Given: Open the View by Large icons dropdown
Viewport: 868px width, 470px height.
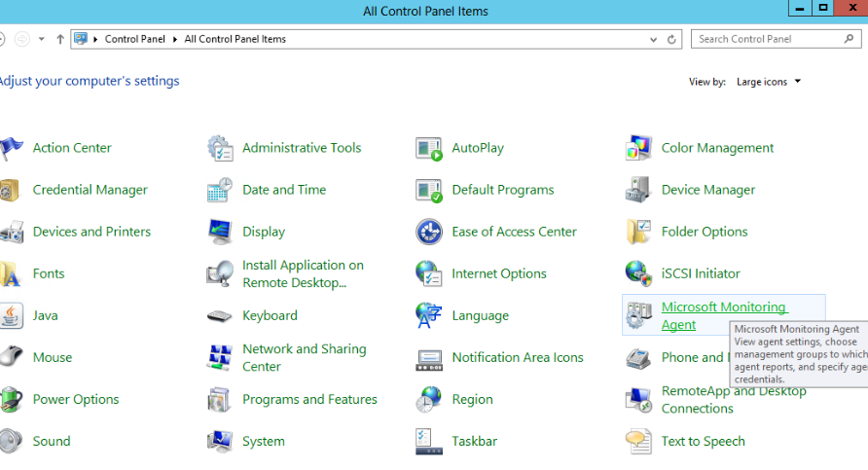Looking at the screenshot, I should tap(769, 82).
